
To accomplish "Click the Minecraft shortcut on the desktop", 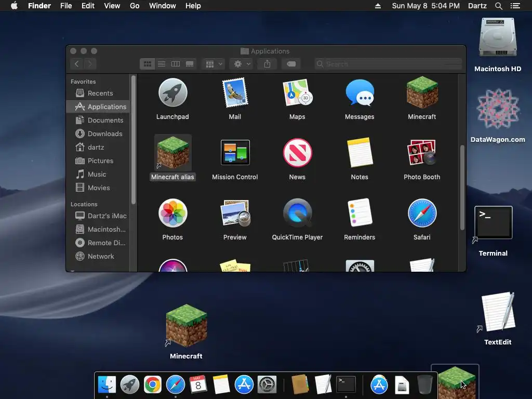I will point(187,326).
